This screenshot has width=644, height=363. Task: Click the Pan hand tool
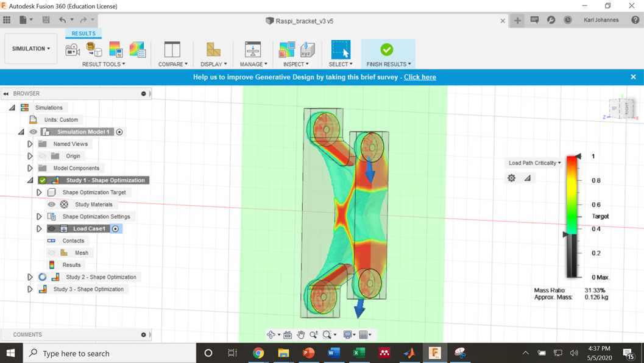pyautogui.click(x=301, y=334)
